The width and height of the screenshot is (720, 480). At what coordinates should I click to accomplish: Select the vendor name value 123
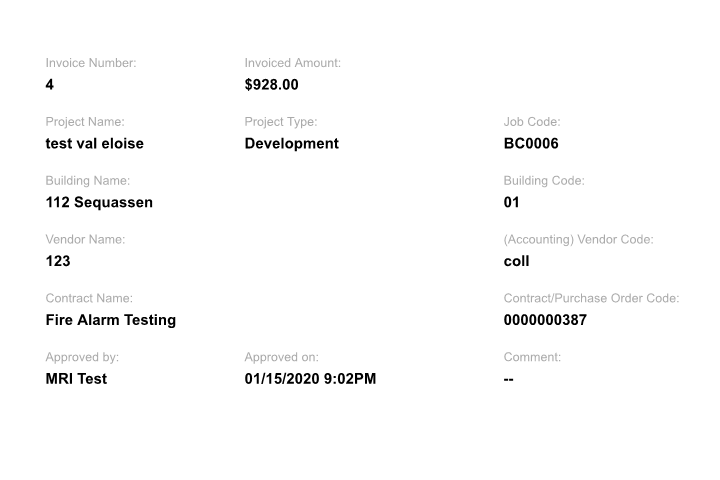pos(58,262)
